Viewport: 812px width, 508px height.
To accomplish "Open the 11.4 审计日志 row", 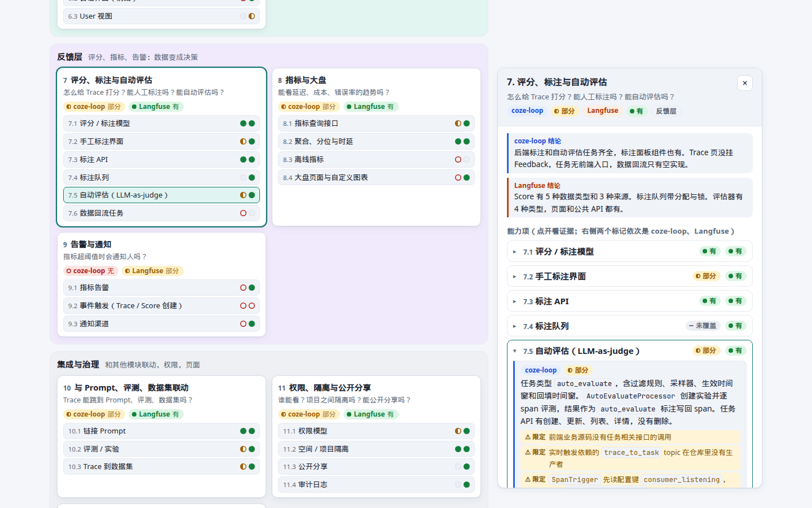I will [x=376, y=485].
